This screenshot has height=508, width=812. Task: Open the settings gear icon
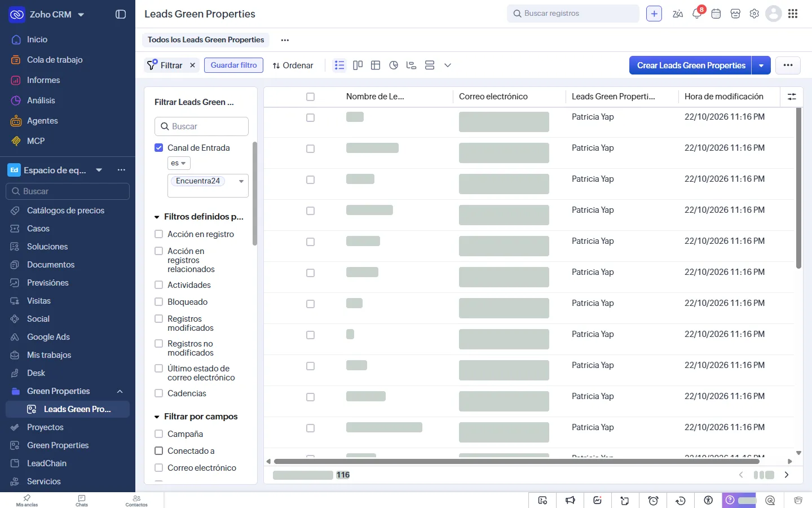[754, 14]
